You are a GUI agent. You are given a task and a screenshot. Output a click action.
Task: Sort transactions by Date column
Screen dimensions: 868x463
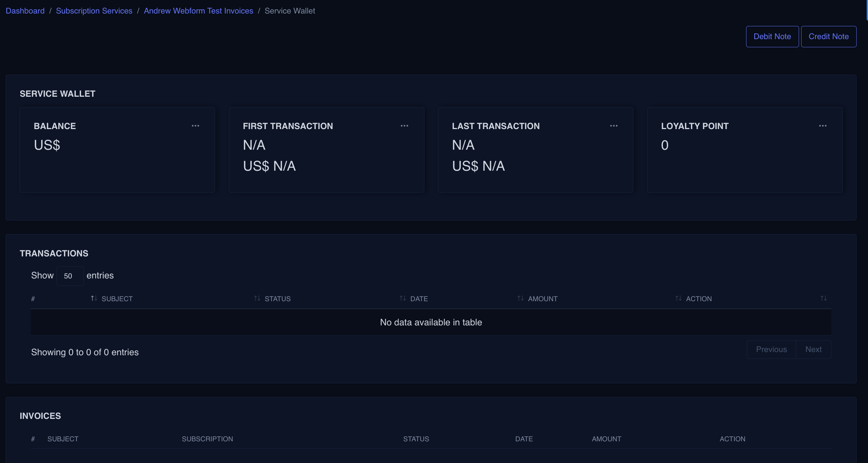419,299
